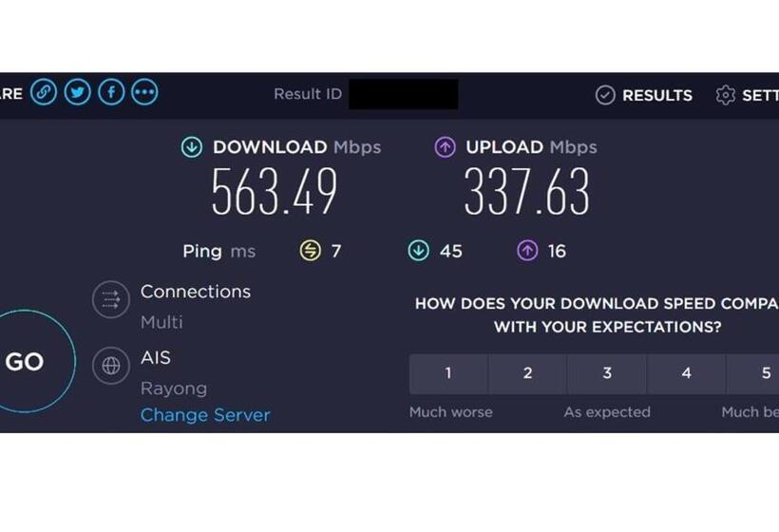
Task: Rate download speed as 3
Action: [607, 373]
